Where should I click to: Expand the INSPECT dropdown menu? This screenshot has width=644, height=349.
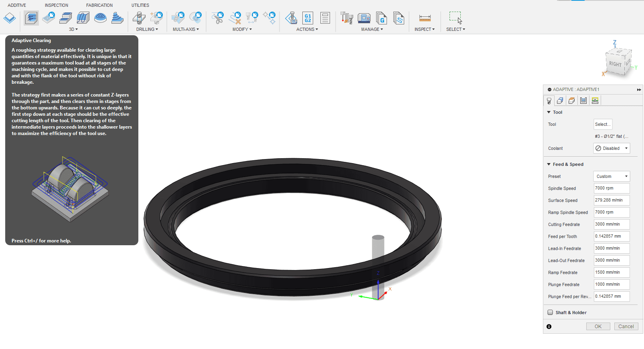coord(425,29)
